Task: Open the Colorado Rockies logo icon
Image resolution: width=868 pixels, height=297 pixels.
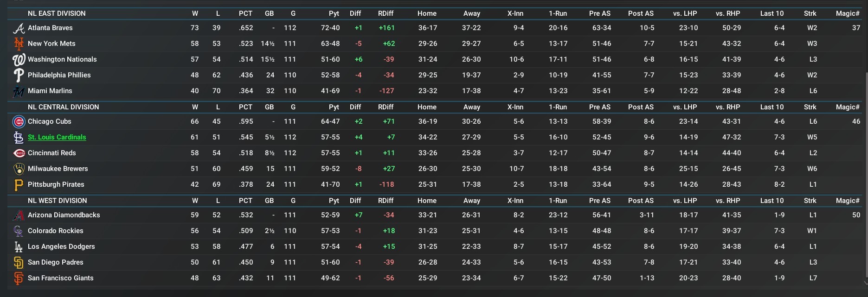Action: pos(19,231)
